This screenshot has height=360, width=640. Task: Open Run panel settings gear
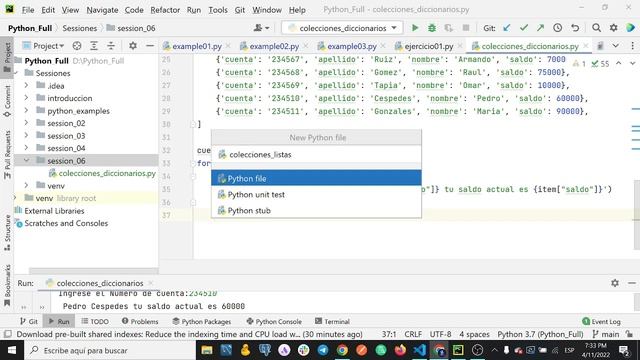(x=615, y=283)
